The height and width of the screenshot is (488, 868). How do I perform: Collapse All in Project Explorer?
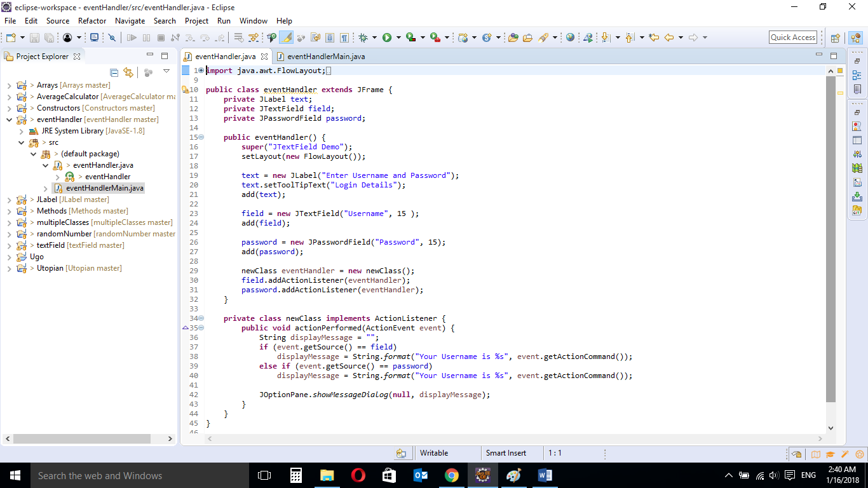pos(114,72)
